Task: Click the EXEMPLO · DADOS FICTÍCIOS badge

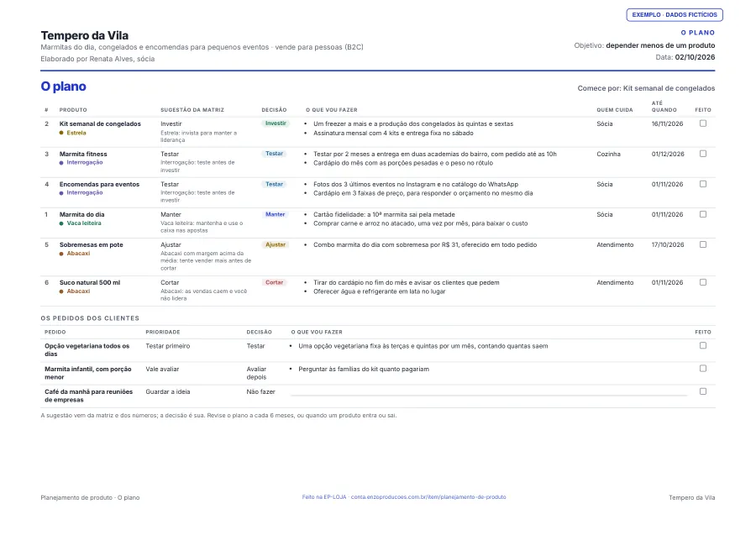Action: pos(675,15)
